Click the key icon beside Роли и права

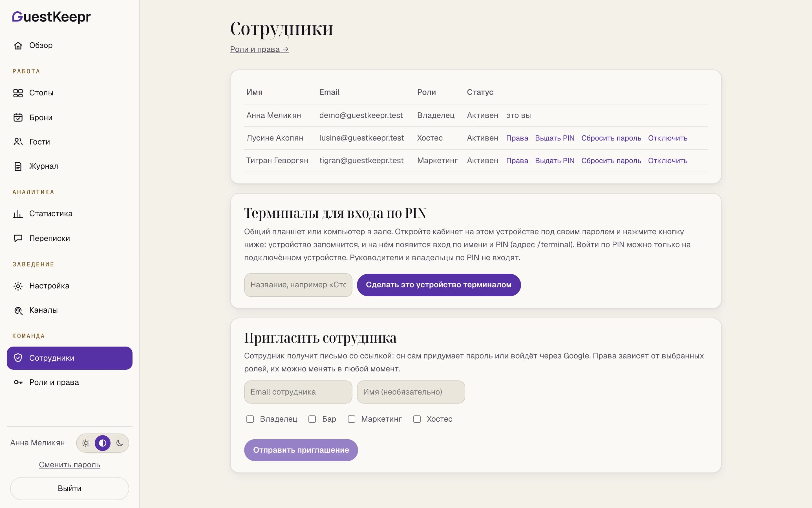18,382
